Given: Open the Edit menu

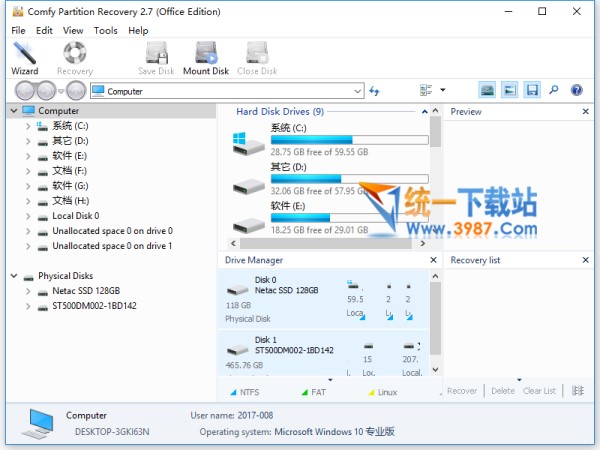Looking at the screenshot, I should [x=44, y=31].
